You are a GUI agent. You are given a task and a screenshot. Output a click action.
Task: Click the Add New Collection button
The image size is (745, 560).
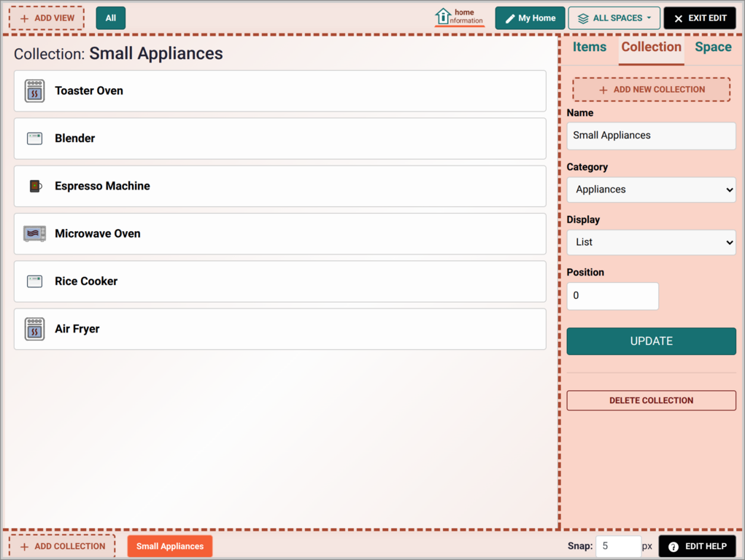651,89
